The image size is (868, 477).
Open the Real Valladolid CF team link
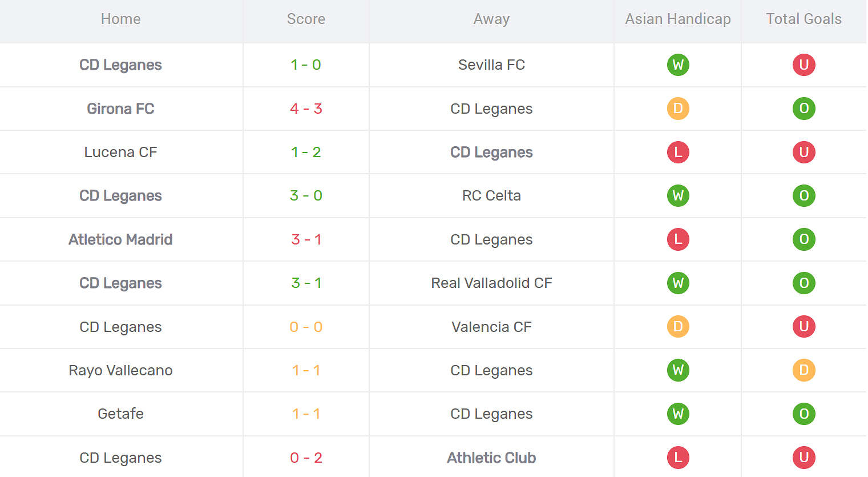(x=491, y=283)
